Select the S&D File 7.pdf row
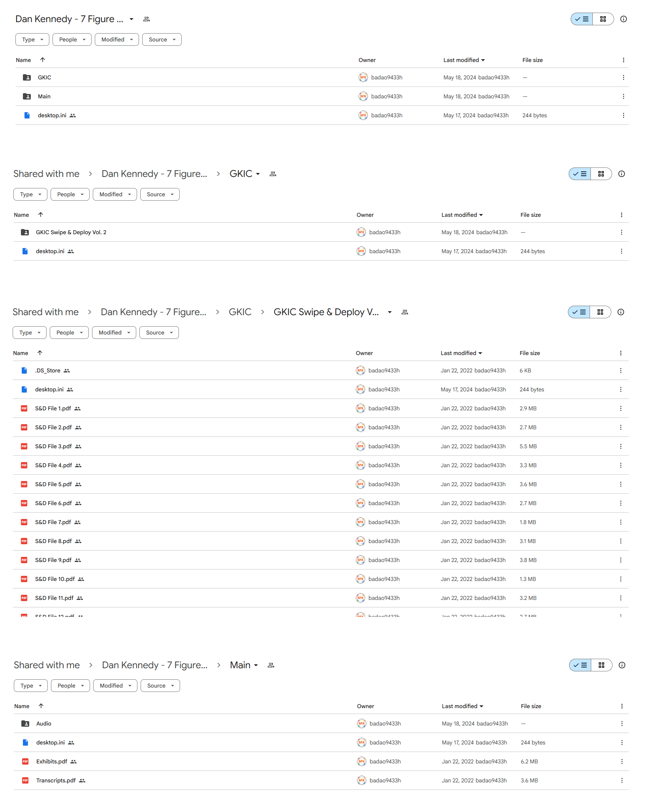 321,522
